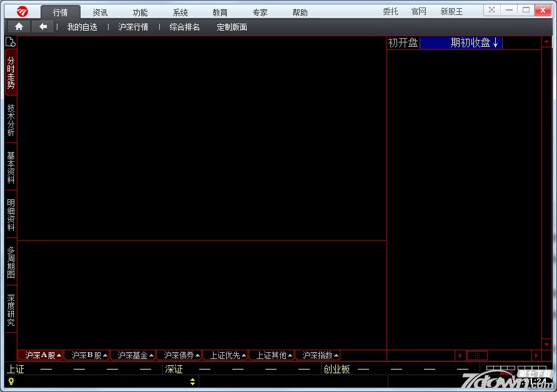Click the yellow up-down stepper arrows

(192, 382)
